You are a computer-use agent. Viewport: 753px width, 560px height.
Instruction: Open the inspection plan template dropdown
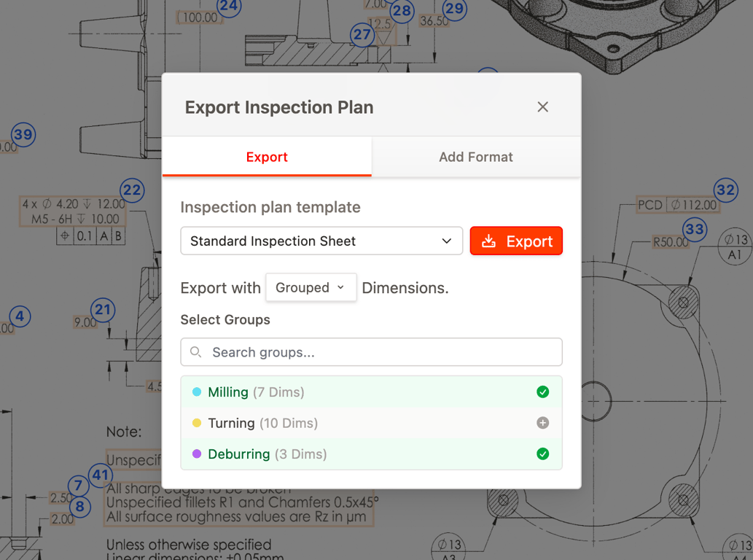pyautogui.click(x=321, y=241)
